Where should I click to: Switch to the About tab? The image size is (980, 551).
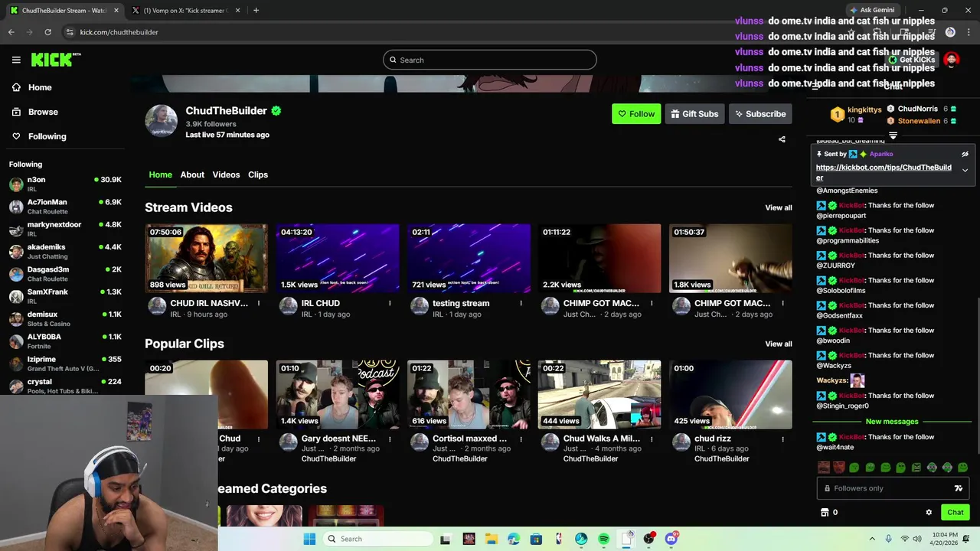coord(192,174)
